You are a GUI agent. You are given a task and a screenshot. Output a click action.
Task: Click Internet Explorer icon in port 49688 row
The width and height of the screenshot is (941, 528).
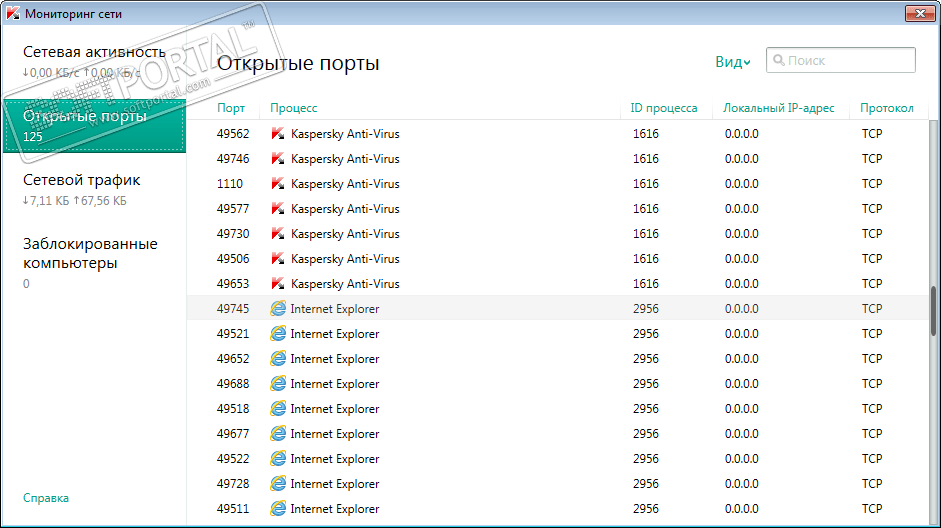pos(278,384)
